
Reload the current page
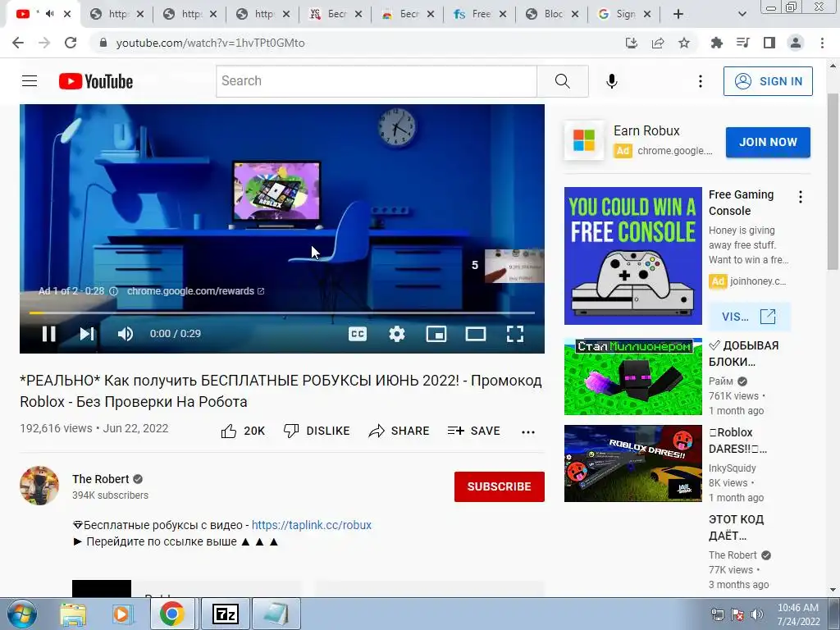71,43
